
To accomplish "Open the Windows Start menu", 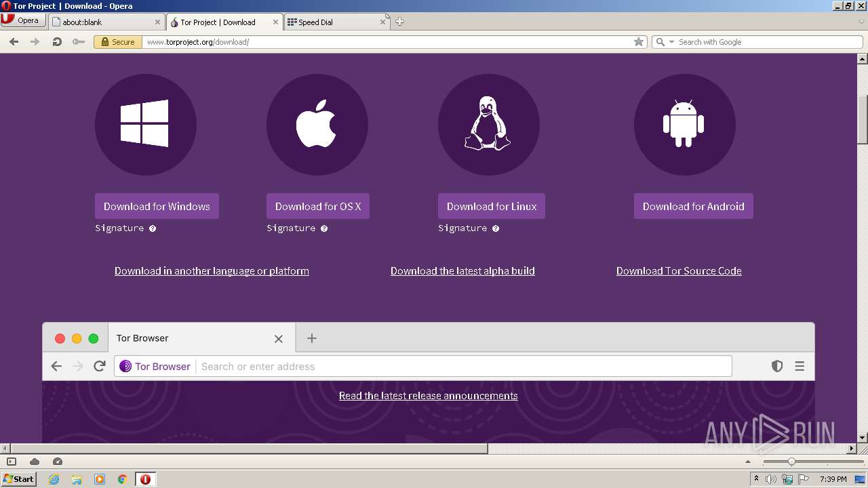I will point(19,479).
